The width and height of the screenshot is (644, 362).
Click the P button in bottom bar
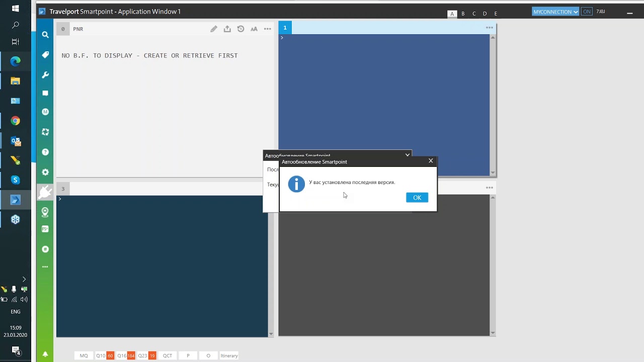click(188, 355)
